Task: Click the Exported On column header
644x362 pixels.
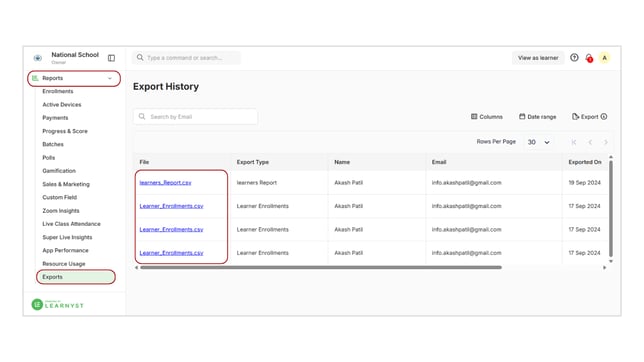Action: pyautogui.click(x=585, y=162)
